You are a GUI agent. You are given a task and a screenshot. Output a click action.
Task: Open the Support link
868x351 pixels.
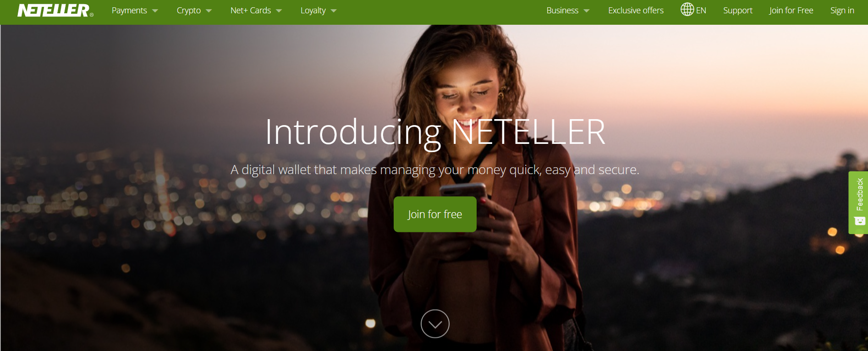coord(738,11)
